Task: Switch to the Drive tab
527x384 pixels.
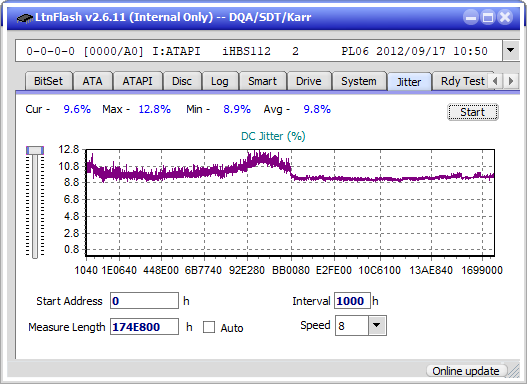Action: (309, 81)
